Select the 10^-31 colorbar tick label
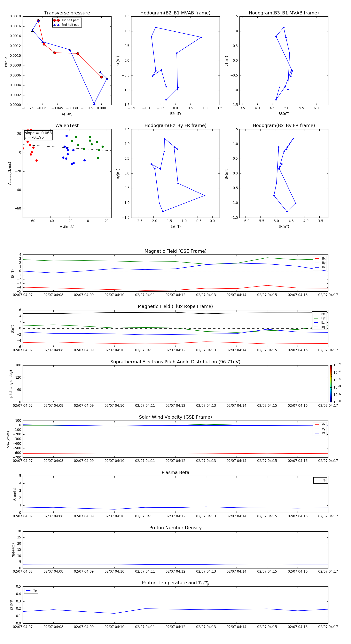The width and height of the screenshot is (351, 644). 337,402
